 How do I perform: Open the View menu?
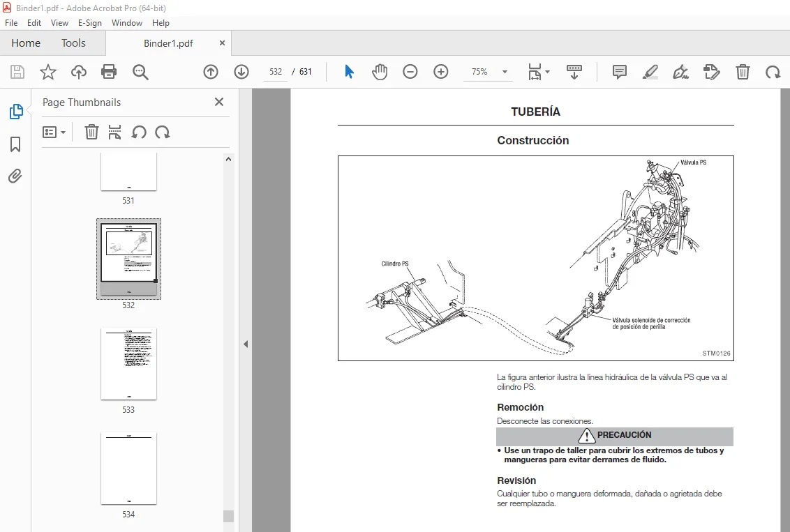[x=59, y=22]
